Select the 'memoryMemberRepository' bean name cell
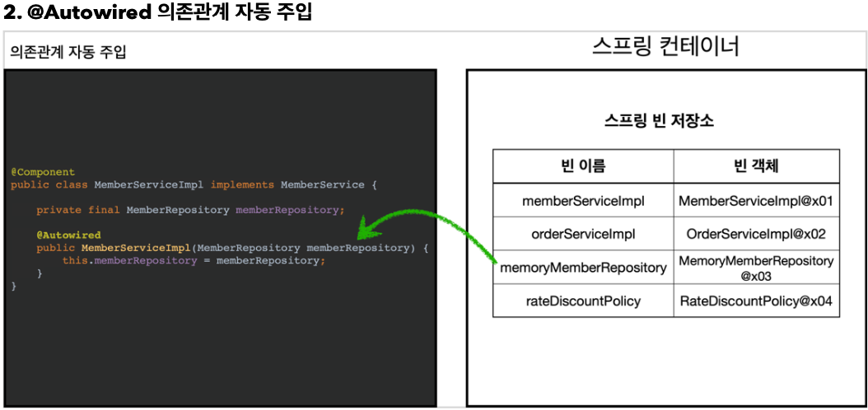This screenshot has height=410, width=868. [x=583, y=268]
